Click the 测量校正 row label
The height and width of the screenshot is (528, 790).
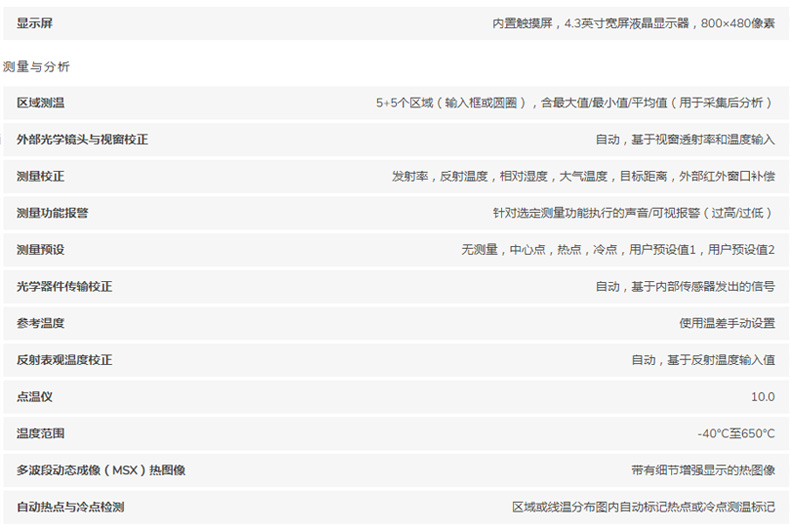point(40,176)
